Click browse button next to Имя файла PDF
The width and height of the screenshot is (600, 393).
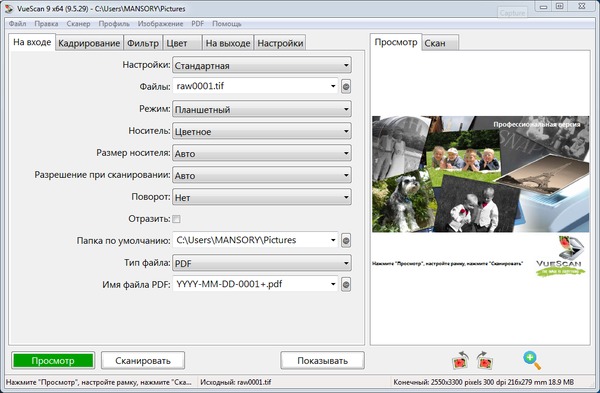346,284
